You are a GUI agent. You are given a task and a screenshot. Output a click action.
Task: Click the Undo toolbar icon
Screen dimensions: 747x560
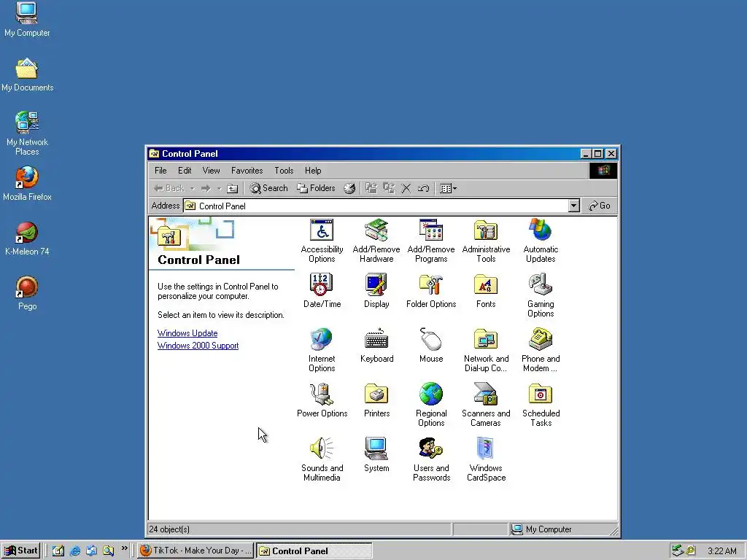[x=424, y=189]
